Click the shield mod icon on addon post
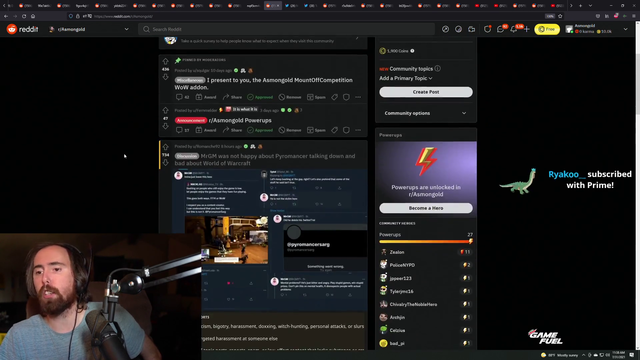The image size is (640, 360). click(x=346, y=97)
